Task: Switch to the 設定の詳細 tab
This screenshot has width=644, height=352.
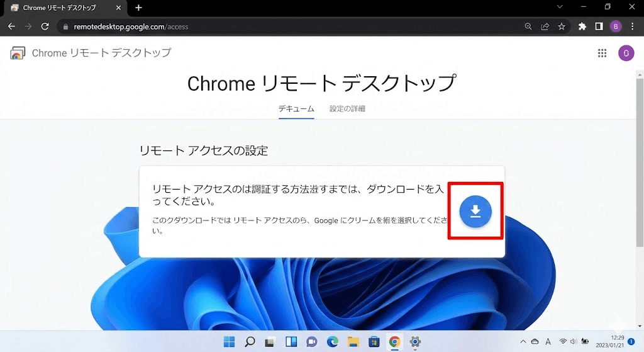Action: pos(347,109)
